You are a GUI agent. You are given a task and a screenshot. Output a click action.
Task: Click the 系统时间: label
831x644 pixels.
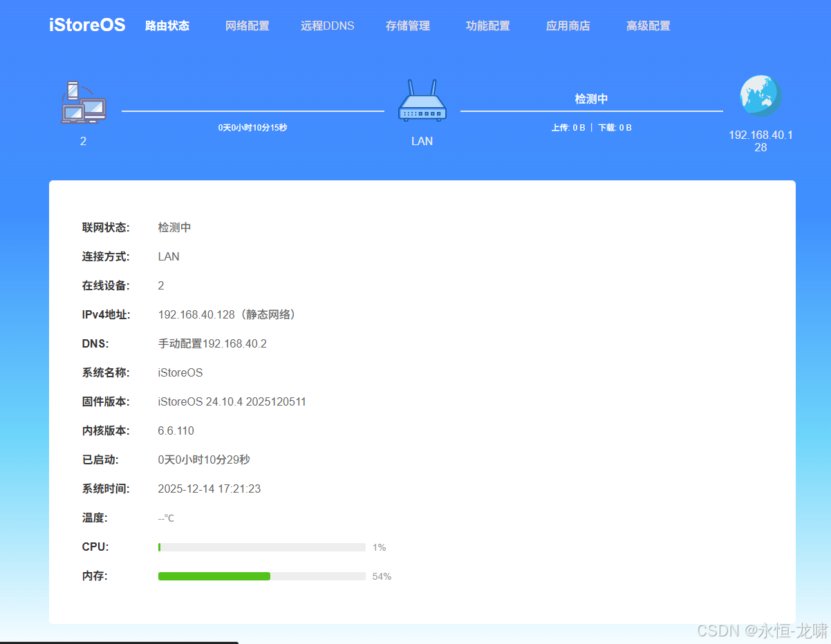pyautogui.click(x=106, y=489)
